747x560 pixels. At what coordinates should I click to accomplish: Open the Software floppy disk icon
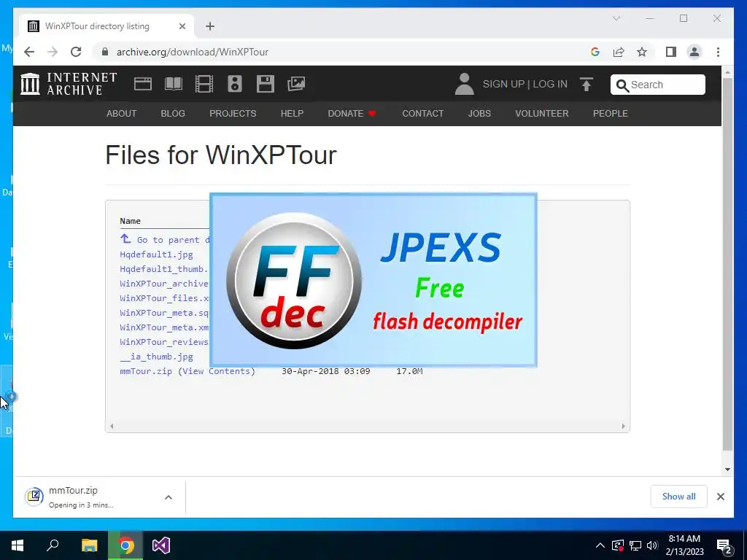pyautogui.click(x=266, y=84)
